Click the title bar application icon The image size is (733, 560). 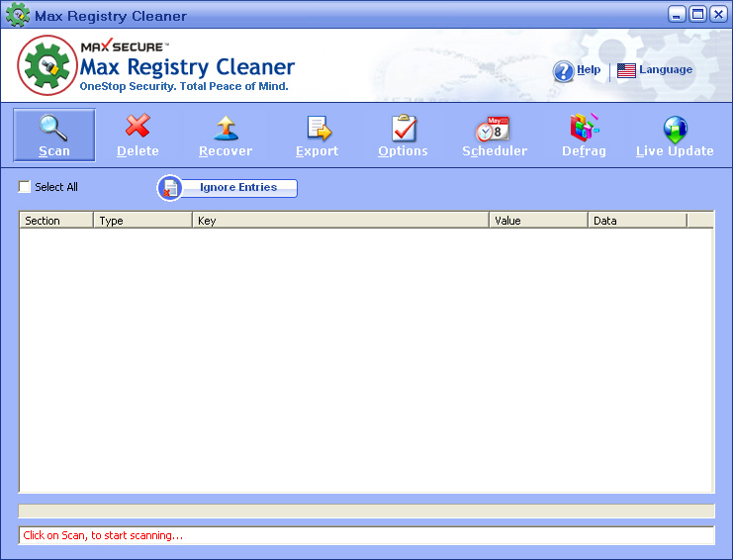click(18, 15)
